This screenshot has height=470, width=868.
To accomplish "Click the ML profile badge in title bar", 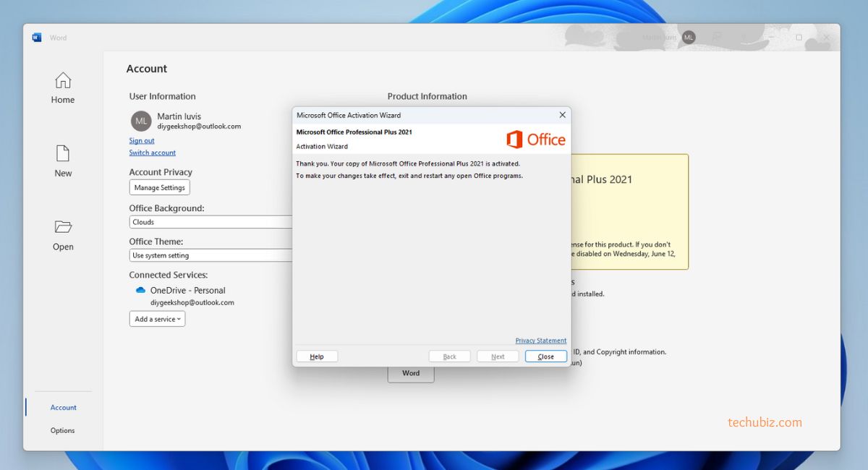I will [689, 37].
